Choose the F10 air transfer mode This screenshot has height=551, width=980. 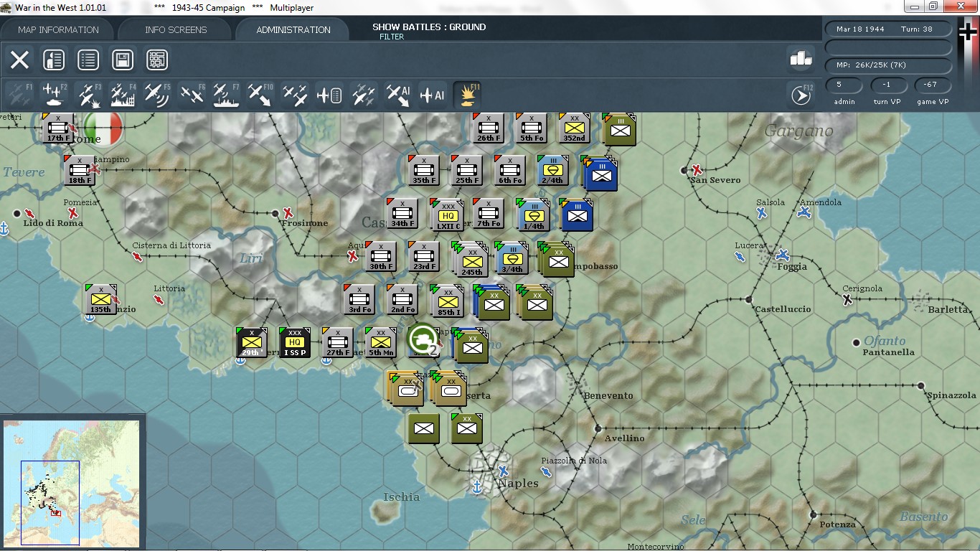coord(260,95)
